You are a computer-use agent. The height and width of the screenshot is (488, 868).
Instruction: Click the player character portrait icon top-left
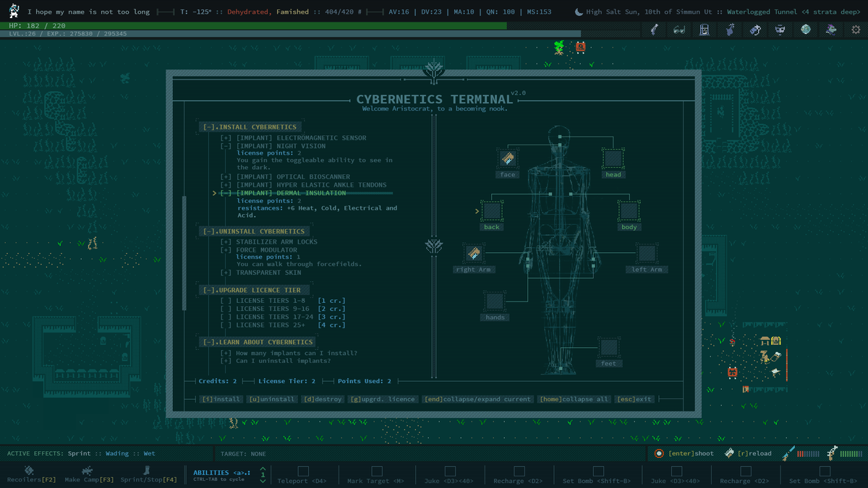(x=14, y=12)
